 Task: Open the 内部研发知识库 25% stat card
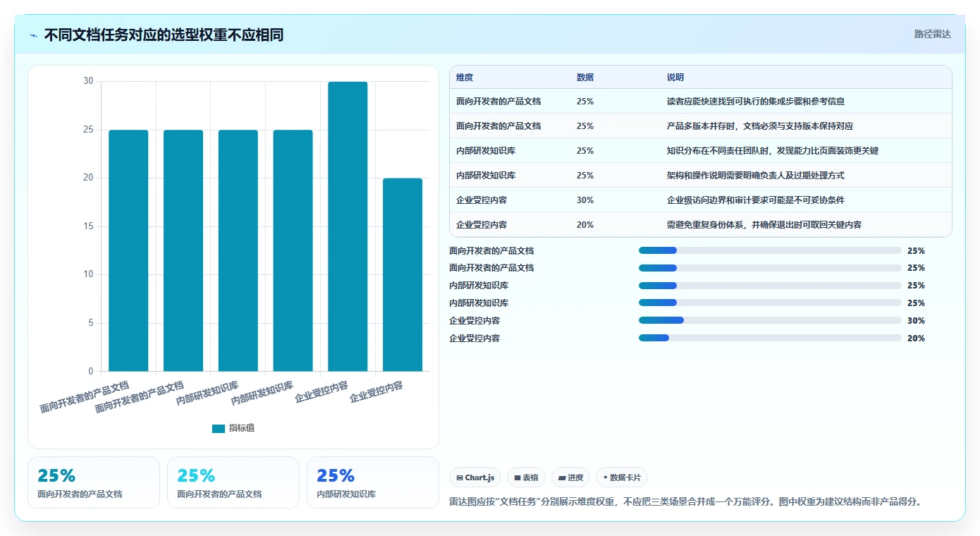372,482
